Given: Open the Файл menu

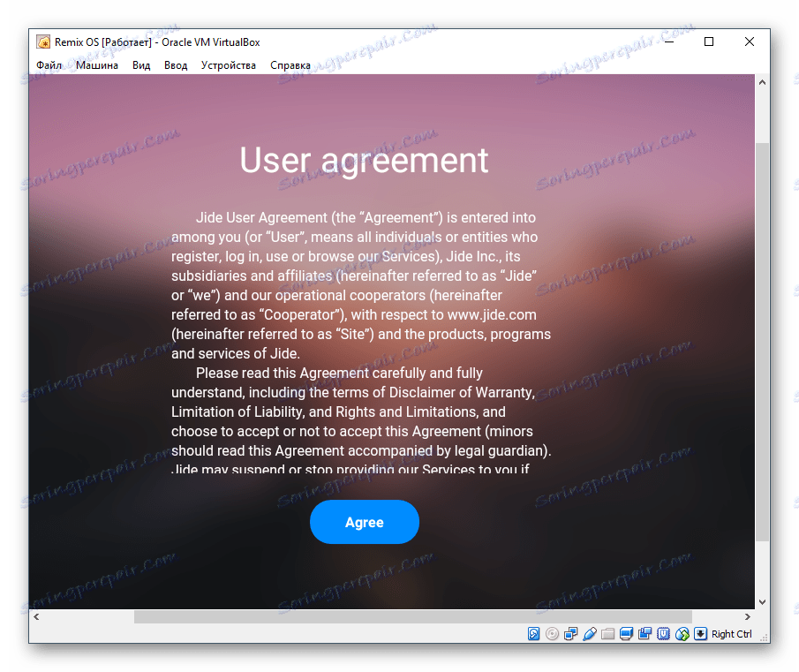Looking at the screenshot, I should [x=49, y=65].
